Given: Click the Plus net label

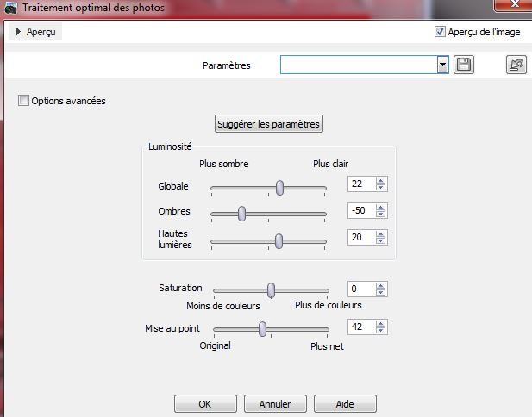Looking at the screenshot, I should [x=327, y=346].
